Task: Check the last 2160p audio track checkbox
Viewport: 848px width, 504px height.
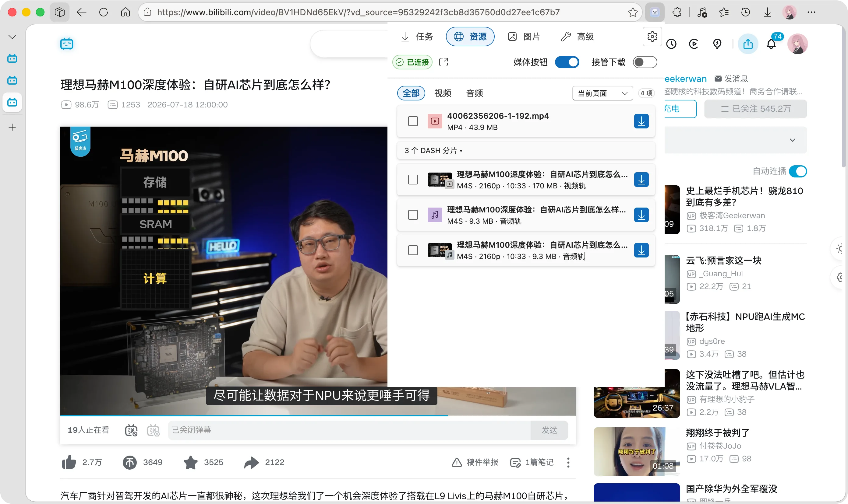Action: (x=413, y=250)
